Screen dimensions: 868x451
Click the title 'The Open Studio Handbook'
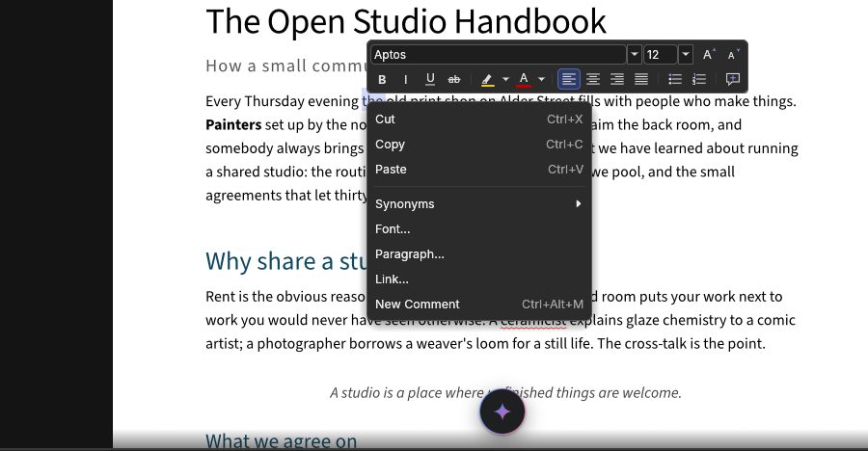[406, 22]
